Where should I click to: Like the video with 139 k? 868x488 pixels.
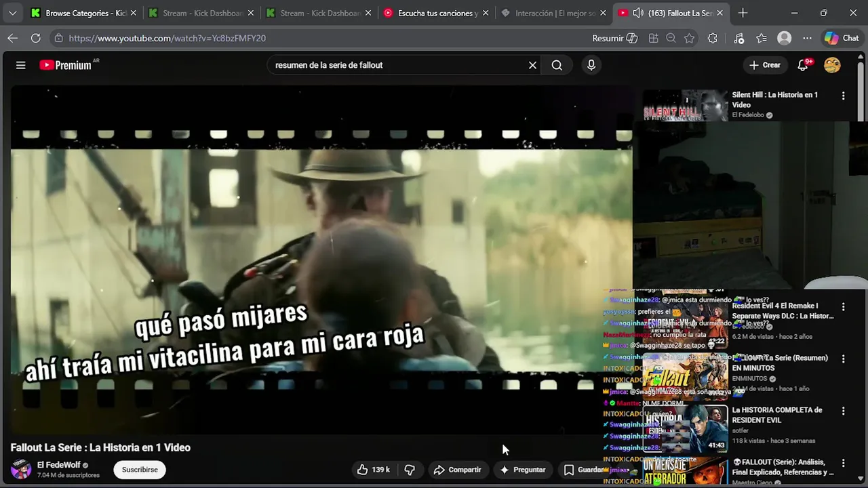(374, 470)
